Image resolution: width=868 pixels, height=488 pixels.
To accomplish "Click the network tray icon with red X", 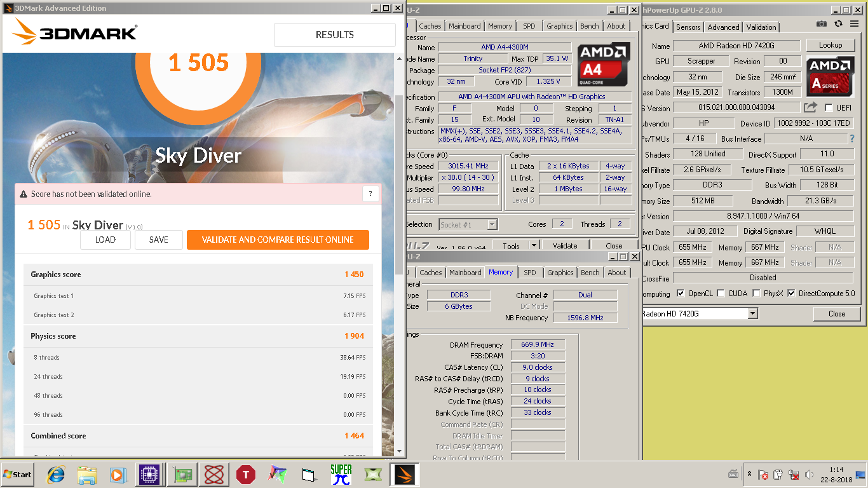I will (x=794, y=475).
